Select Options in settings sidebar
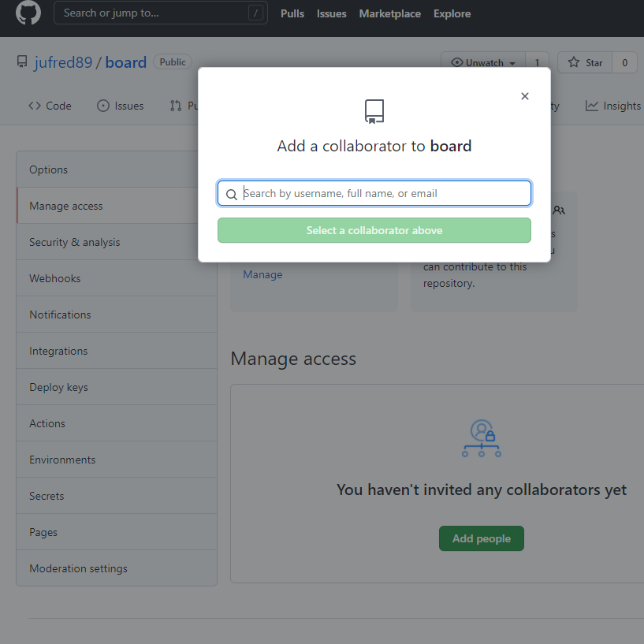Viewport: 644px width, 644px height. (x=116, y=169)
